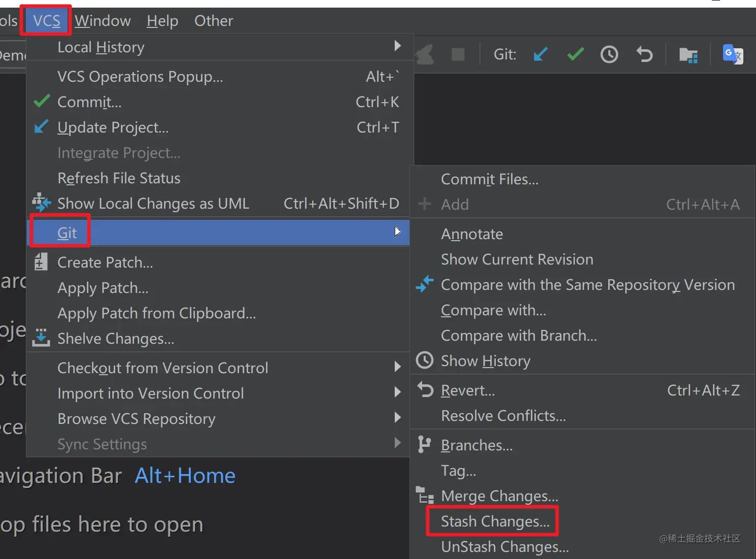Image resolution: width=756 pixels, height=559 pixels.
Task: Choose Commit Files... in Git submenu
Action: coord(582,179)
